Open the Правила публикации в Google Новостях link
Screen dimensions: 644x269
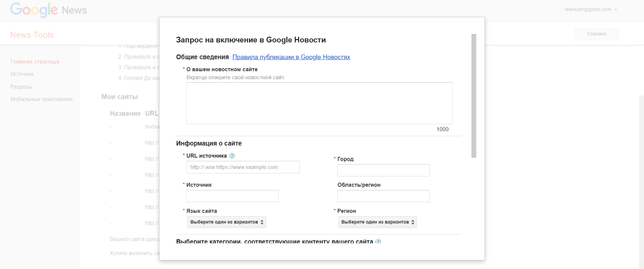291,57
